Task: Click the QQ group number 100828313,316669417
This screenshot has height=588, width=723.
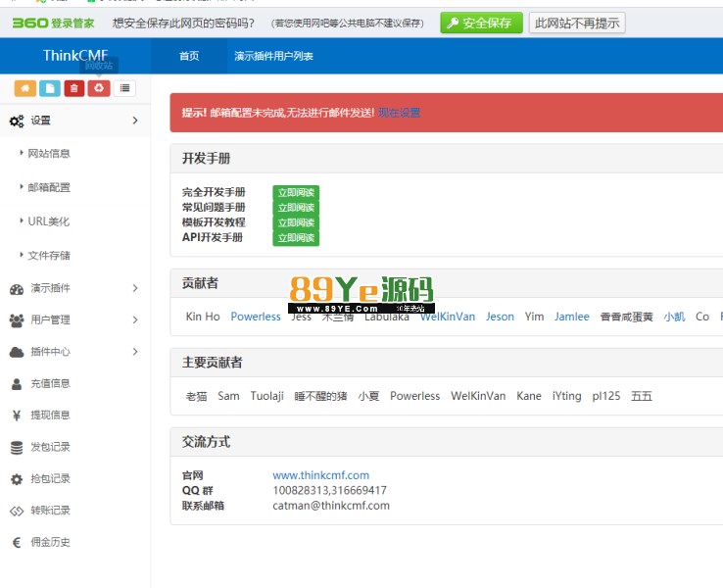Action: pos(330,491)
